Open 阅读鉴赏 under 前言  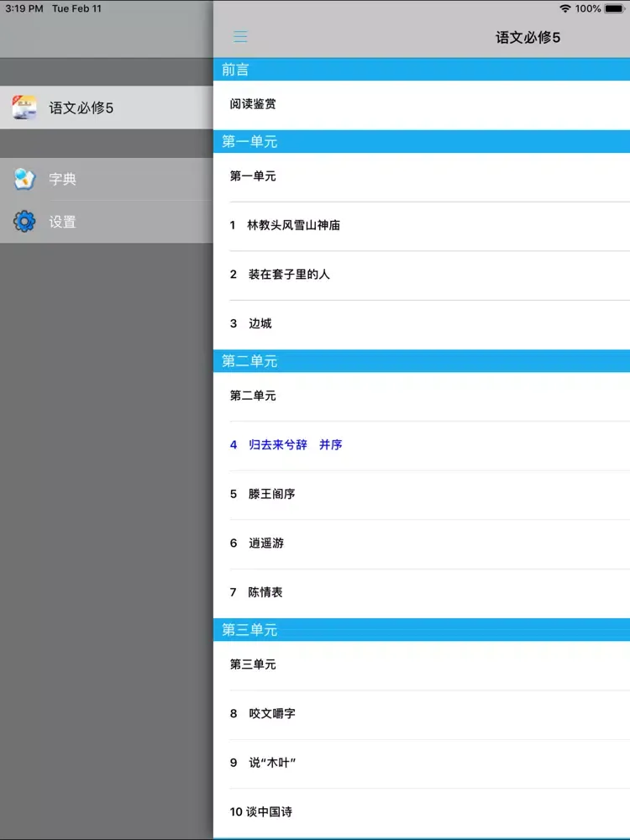[254, 104]
